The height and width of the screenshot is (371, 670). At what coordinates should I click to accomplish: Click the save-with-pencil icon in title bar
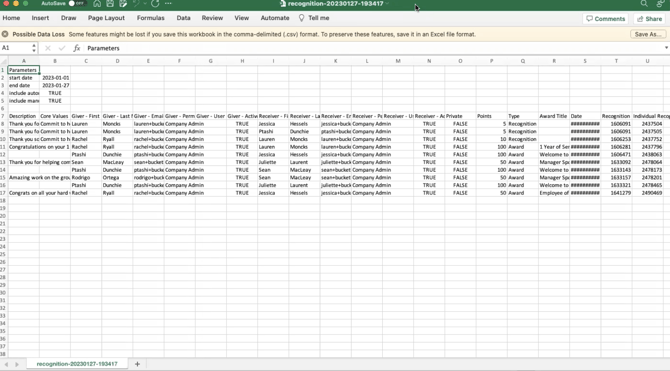coord(123,3)
